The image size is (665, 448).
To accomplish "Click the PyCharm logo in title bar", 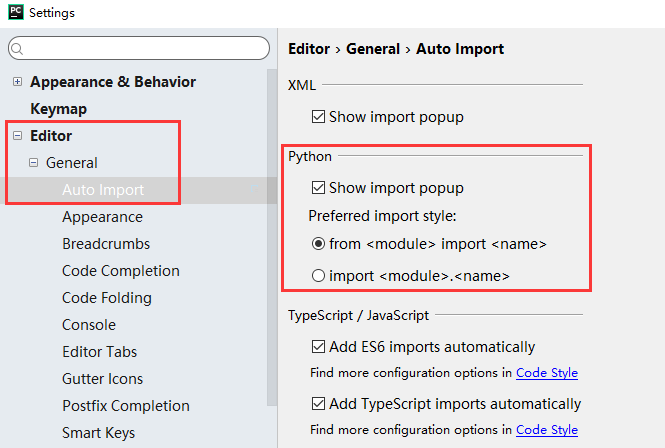I will 14,13.
